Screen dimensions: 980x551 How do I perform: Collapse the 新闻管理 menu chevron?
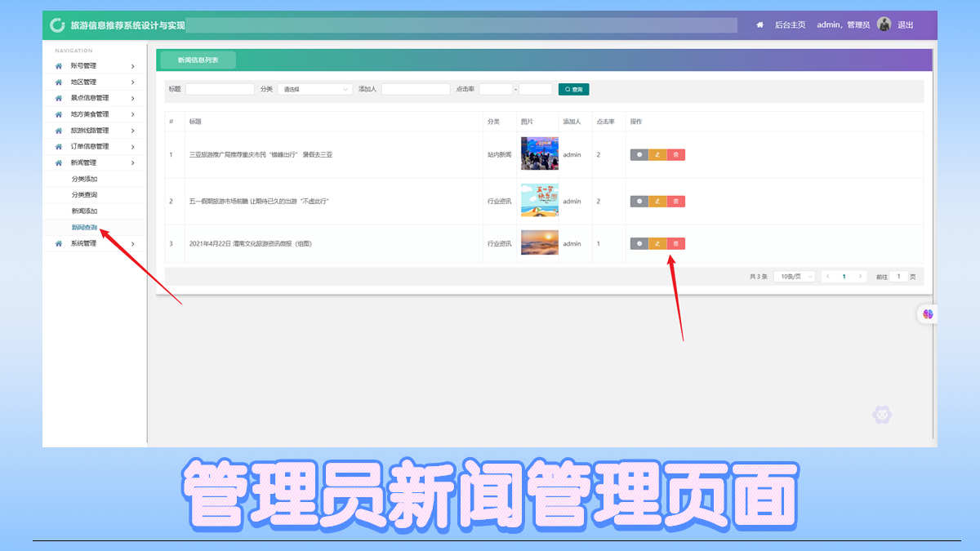tap(132, 163)
